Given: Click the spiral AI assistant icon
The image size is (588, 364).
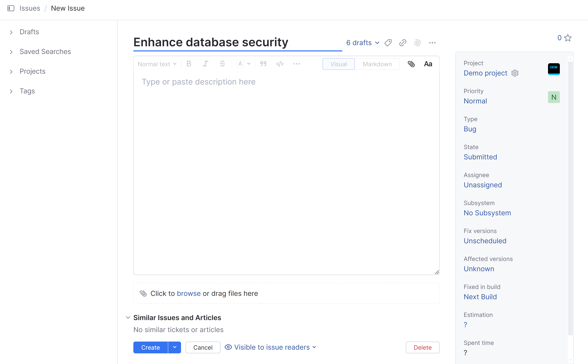Looking at the screenshot, I should pyautogui.click(x=417, y=43).
